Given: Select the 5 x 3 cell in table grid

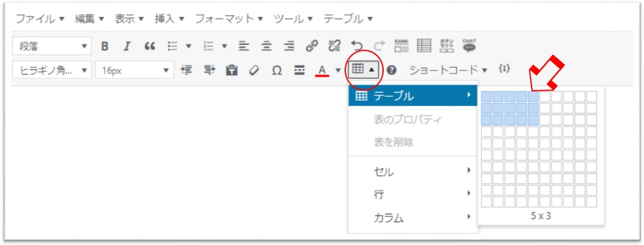Looking at the screenshot, I should [533, 120].
